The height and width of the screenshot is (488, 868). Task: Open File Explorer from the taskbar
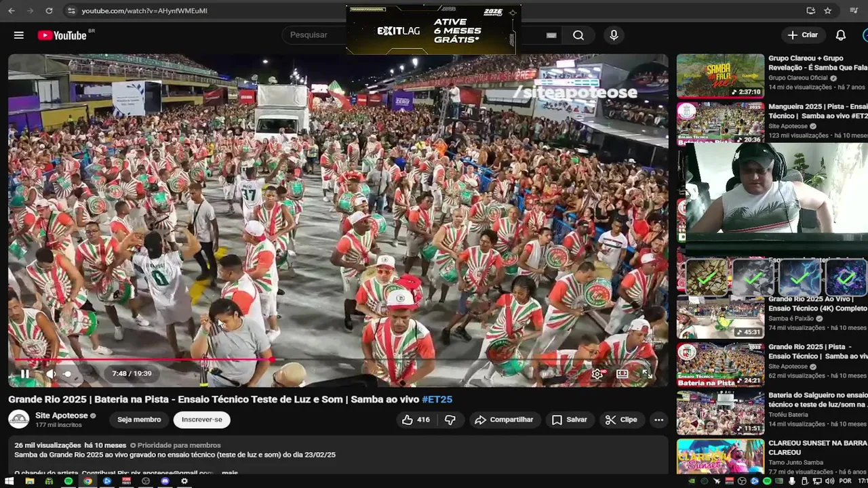(30, 481)
